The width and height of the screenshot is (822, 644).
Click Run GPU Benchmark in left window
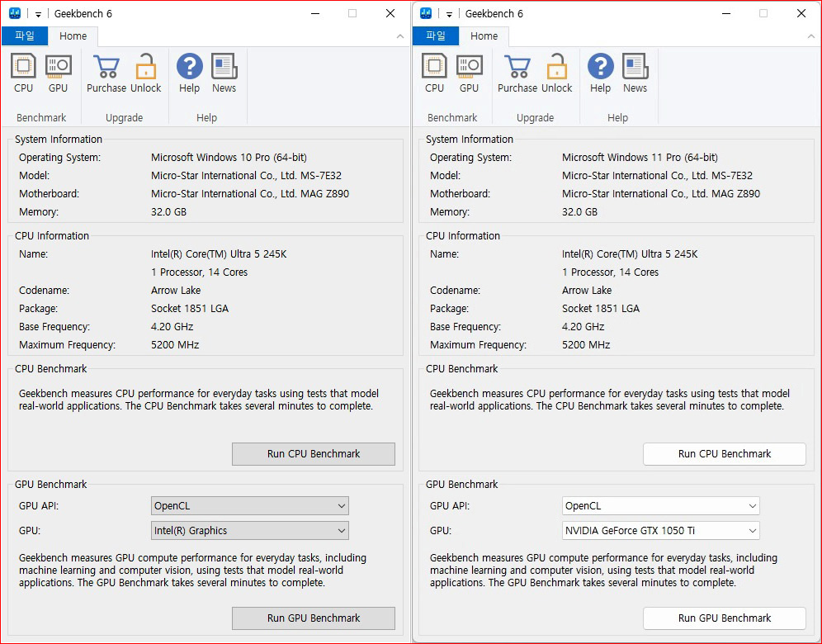point(314,618)
